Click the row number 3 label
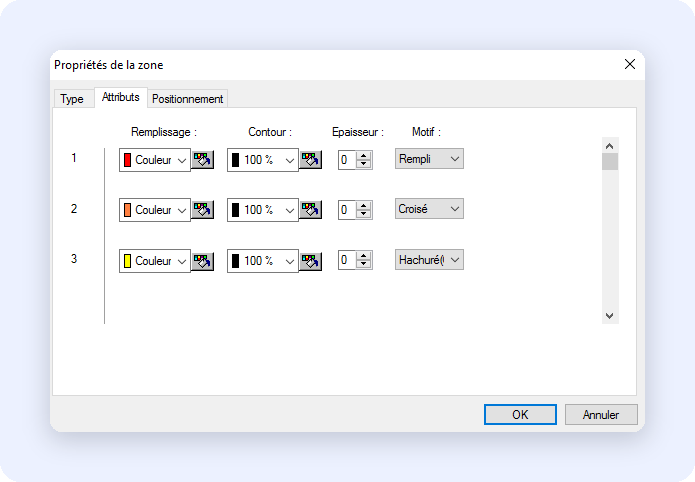The width and height of the screenshot is (695, 482). point(74,259)
